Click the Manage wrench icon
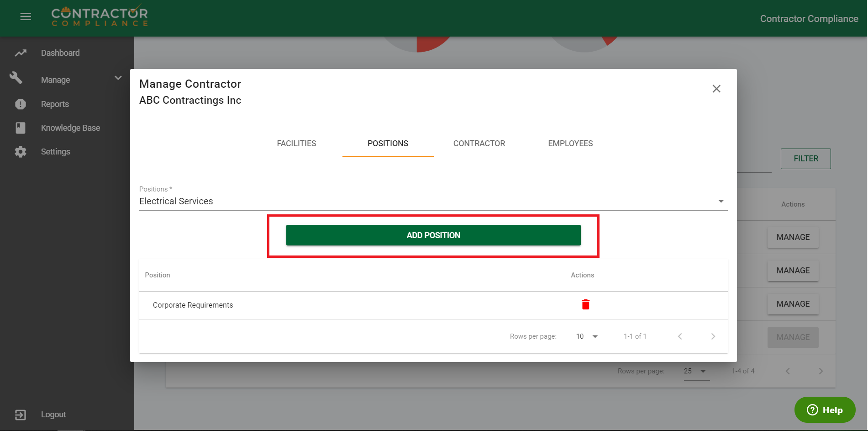 (16, 78)
